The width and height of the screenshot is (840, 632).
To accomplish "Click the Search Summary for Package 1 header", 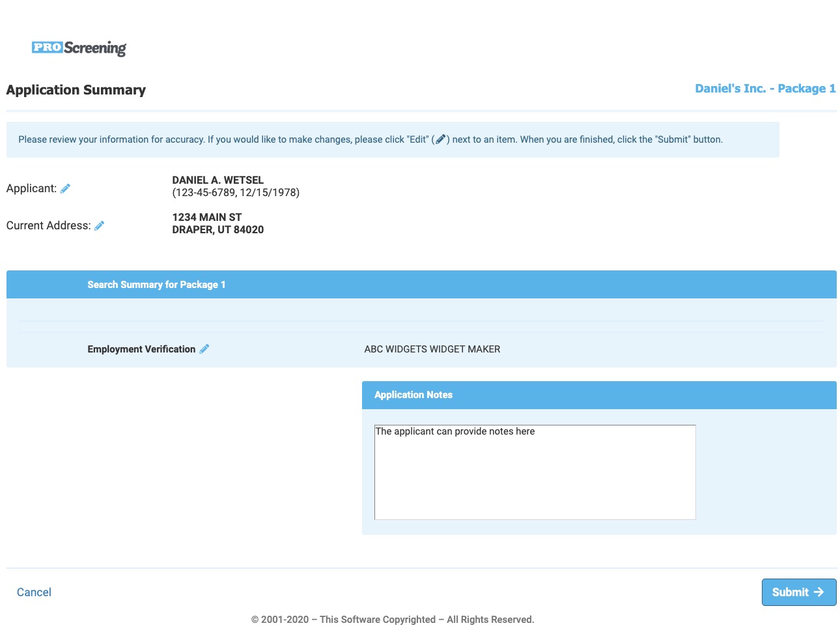I will point(156,285).
